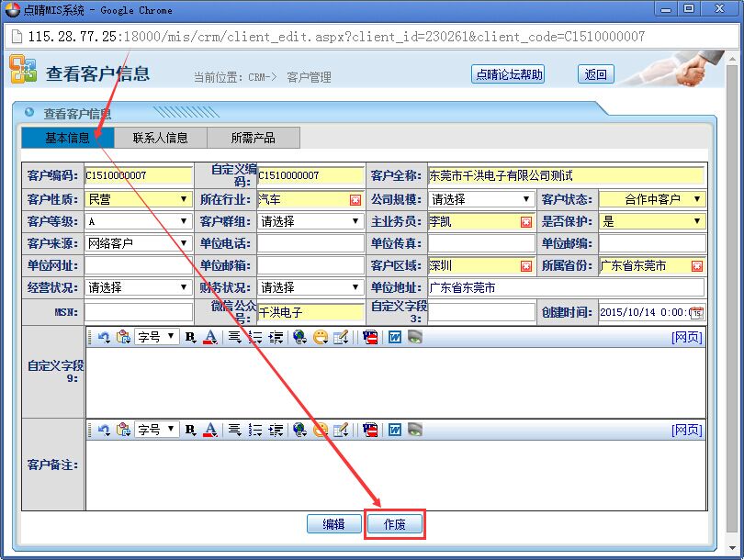Click emoticon smiley icon in 自定义字段9 editor
Image resolution: width=744 pixels, height=560 pixels.
tap(321, 337)
